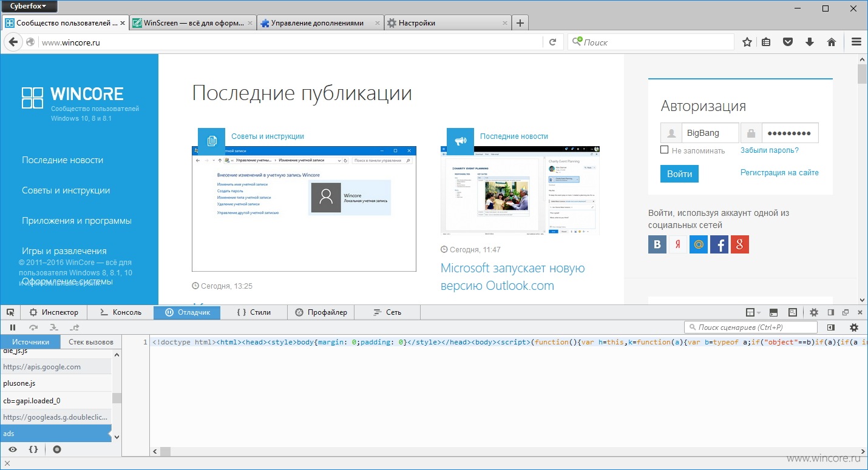Sign in with Yandex social icon
868x470 pixels.
coord(678,244)
